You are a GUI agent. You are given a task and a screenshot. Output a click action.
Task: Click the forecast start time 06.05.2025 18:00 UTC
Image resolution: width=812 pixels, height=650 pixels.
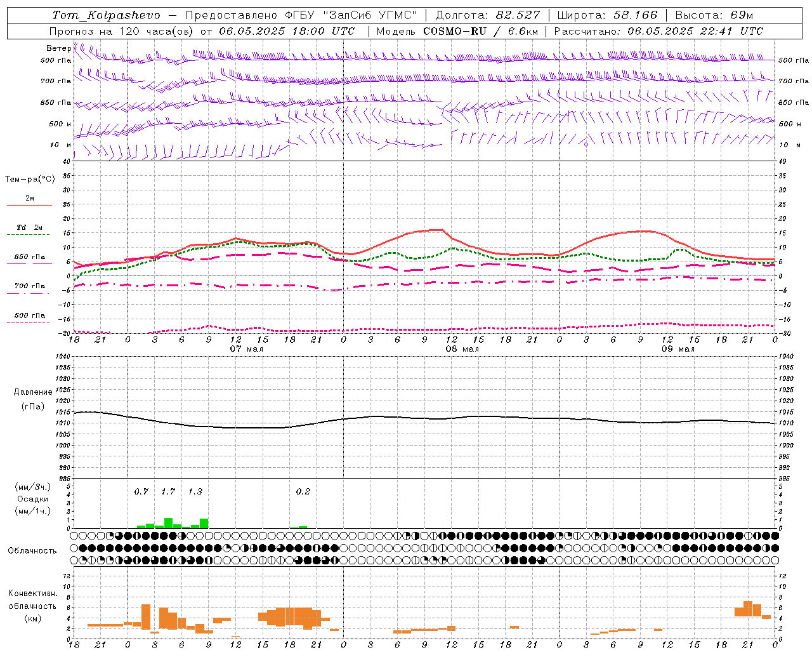[287, 31]
